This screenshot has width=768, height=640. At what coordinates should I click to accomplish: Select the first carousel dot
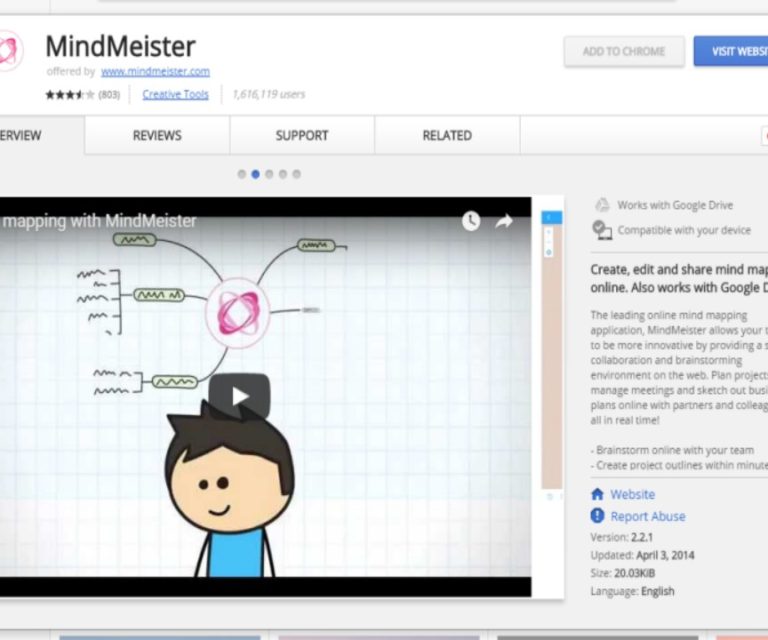[x=242, y=174]
